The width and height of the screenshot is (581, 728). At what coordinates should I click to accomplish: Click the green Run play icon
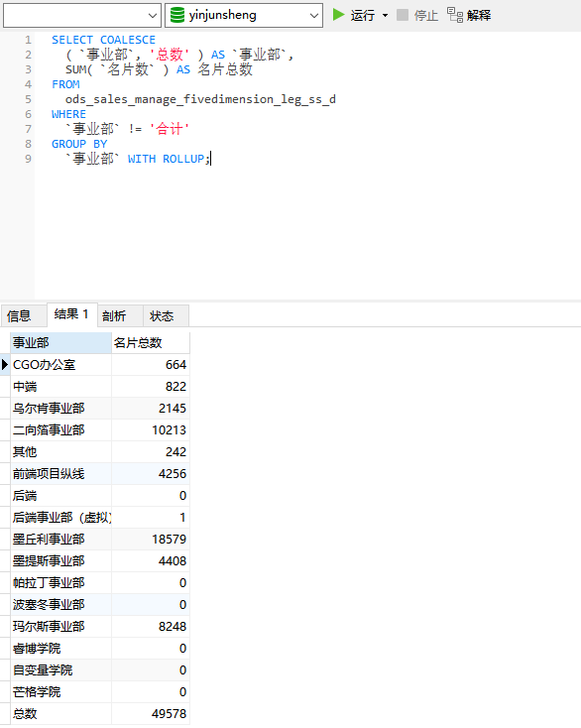339,15
